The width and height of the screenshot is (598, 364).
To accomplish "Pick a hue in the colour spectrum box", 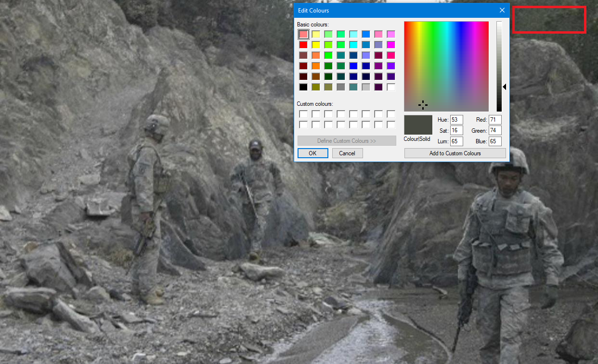I will click(446, 66).
